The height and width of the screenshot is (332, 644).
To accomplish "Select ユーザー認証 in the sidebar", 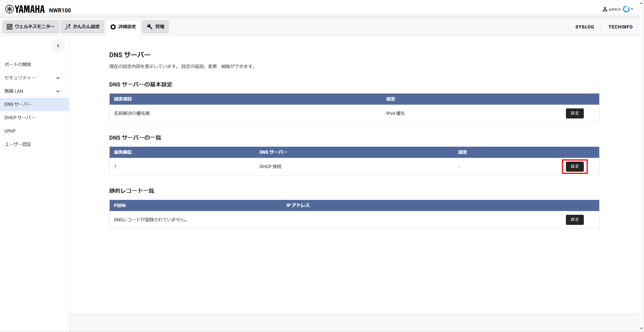I will pos(18,144).
